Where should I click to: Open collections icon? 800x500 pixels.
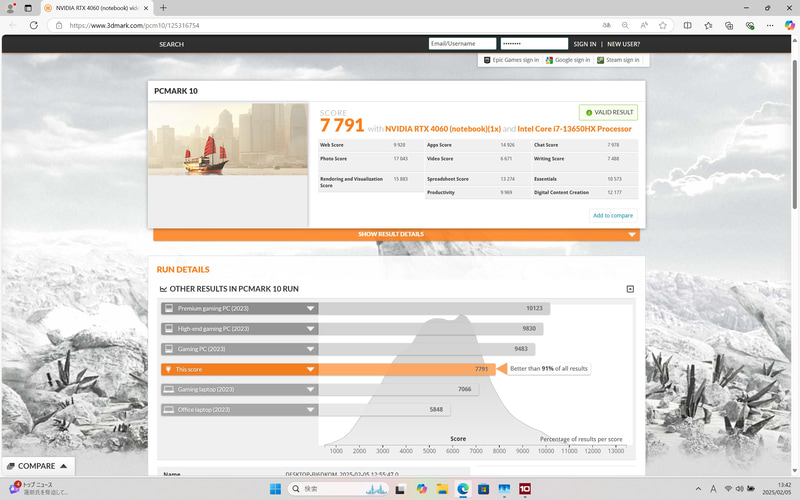click(729, 25)
